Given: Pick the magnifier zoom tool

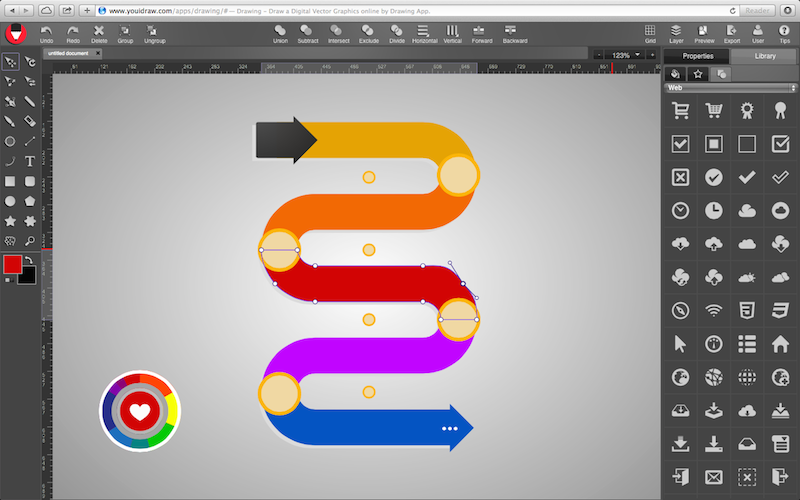Looking at the screenshot, I should 30,240.
